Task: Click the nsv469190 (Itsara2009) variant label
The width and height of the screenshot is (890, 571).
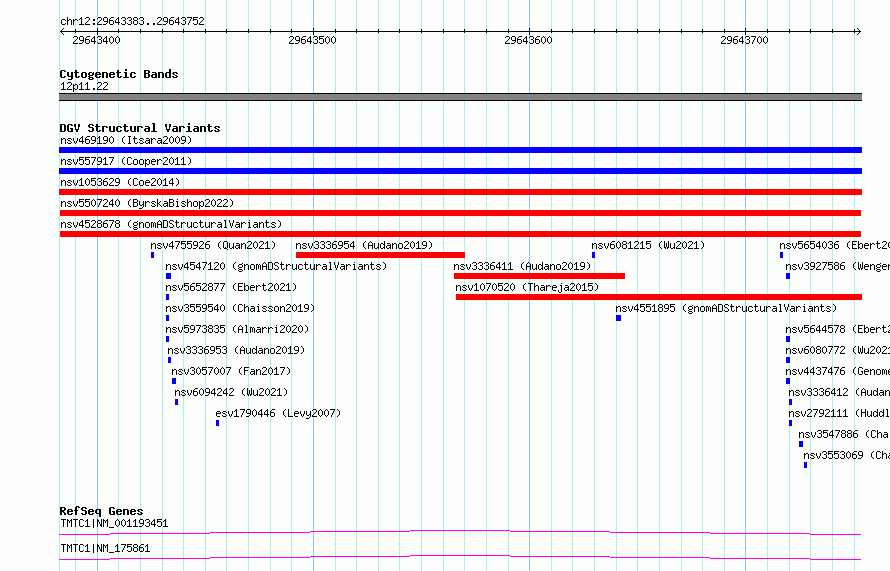Action: coord(126,140)
